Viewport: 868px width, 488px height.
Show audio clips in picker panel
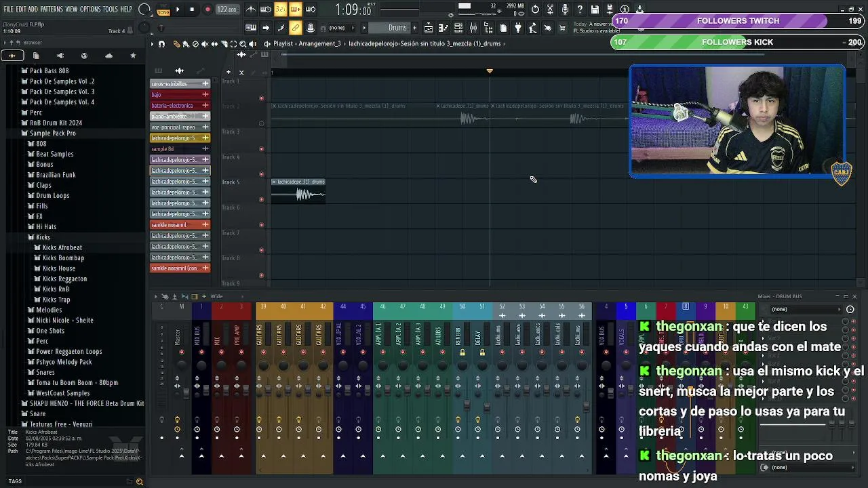pyautogui.click(x=179, y=70)
